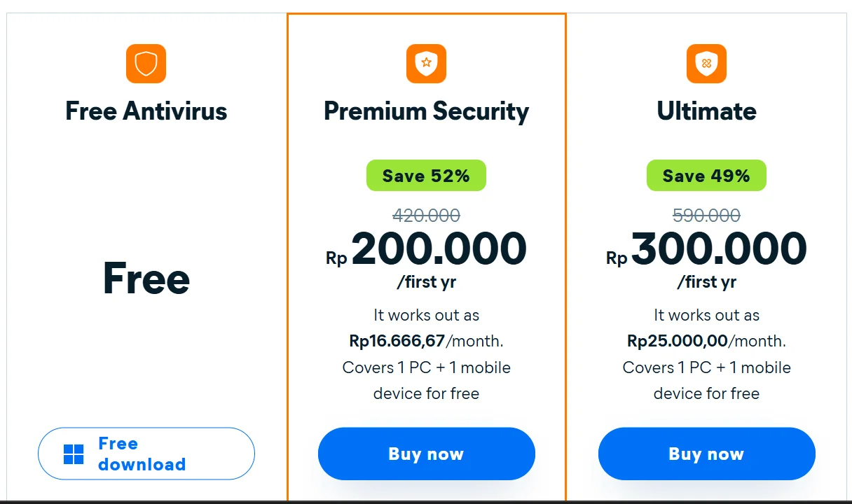Click the /first yr label under 200.000
Screen dimensions: 852x504
(426, 283)
